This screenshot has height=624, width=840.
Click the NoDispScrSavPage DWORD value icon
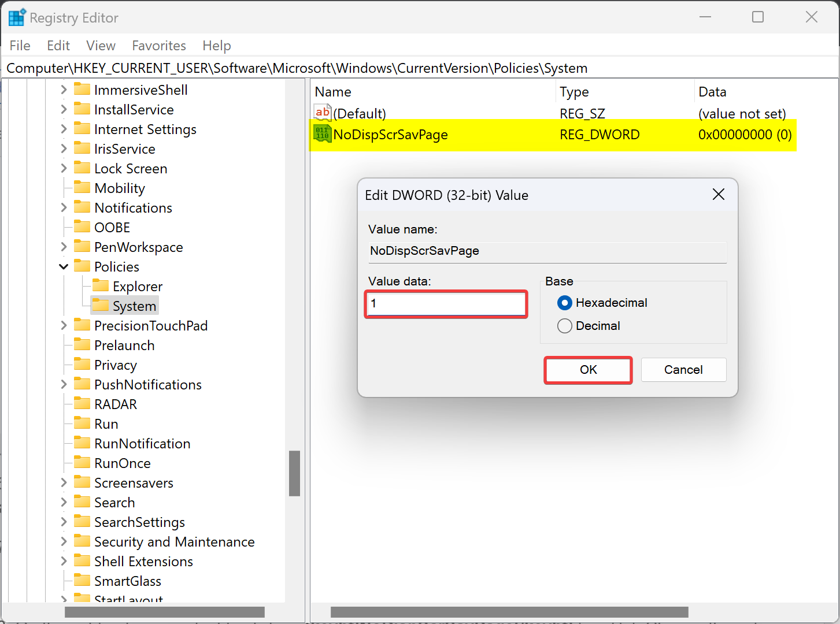click(x=323, y=133)
